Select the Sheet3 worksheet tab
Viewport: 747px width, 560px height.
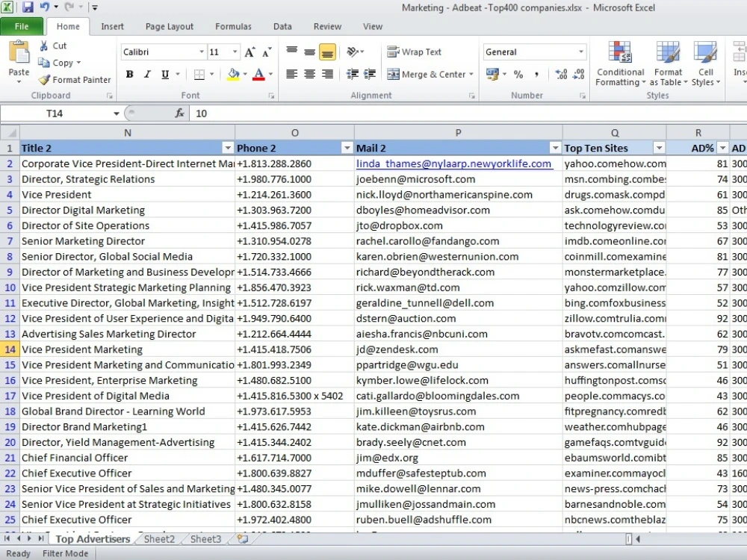pos(206,539)
